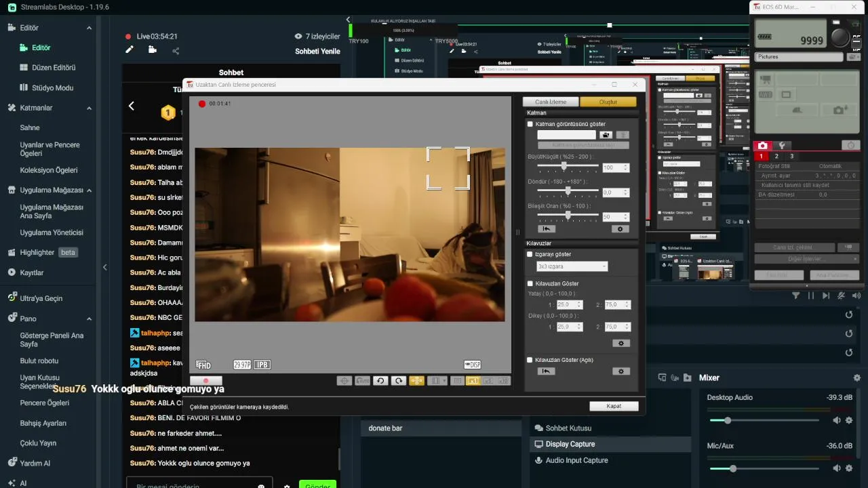Click the timer icon in EOS window
The width and height of the screenshot is (868, 488).
tap(851, 145)
